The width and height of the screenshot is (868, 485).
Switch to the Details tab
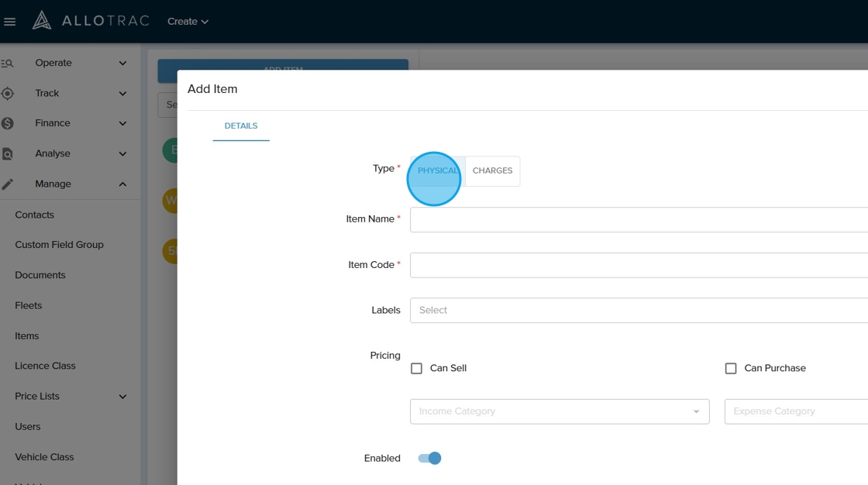241,126
